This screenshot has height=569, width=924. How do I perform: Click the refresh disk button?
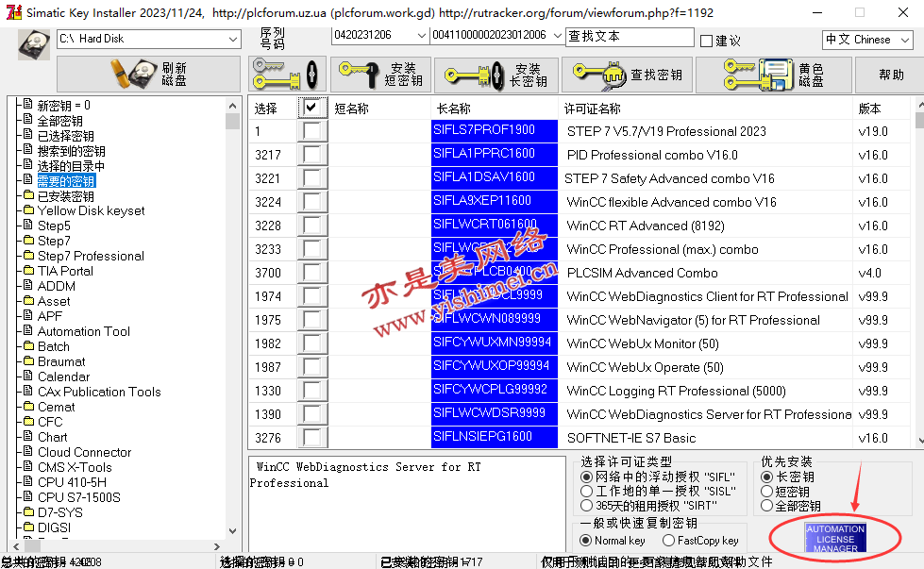[148, 75]
